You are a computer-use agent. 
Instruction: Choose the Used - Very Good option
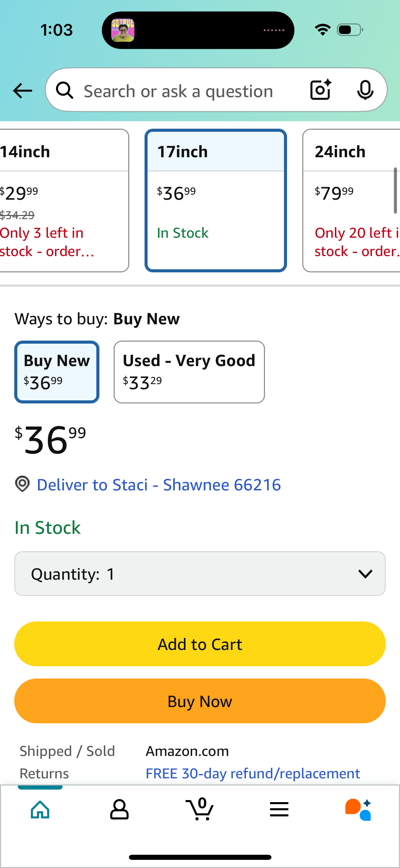pyautogui.click(x=189, y=372)
